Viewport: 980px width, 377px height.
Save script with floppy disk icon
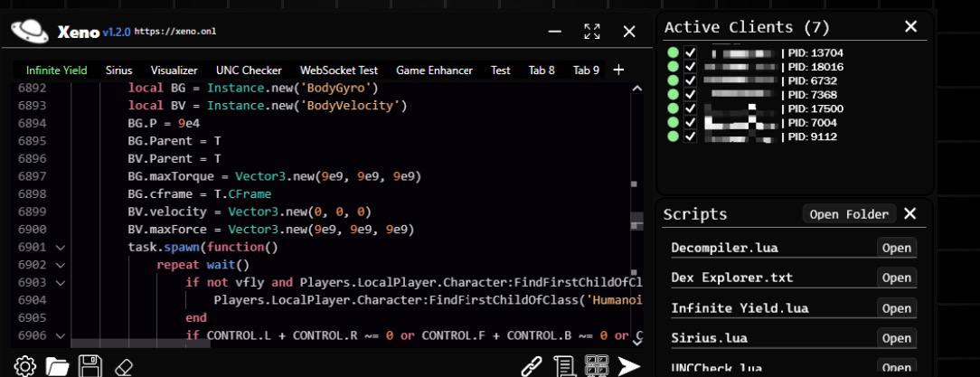click(x=90, y=366)
